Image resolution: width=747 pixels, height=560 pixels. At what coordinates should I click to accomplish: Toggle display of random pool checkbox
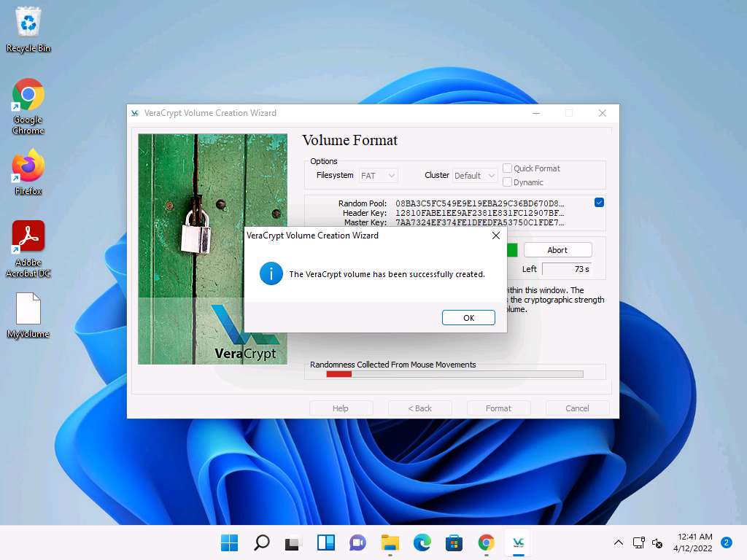click(x=599, y=203)
